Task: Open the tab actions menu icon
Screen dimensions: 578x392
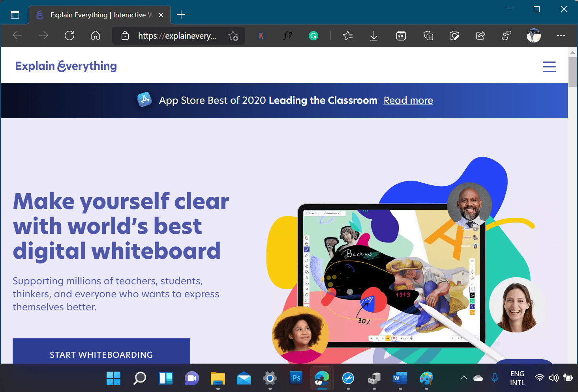Action: click(15, 15)
